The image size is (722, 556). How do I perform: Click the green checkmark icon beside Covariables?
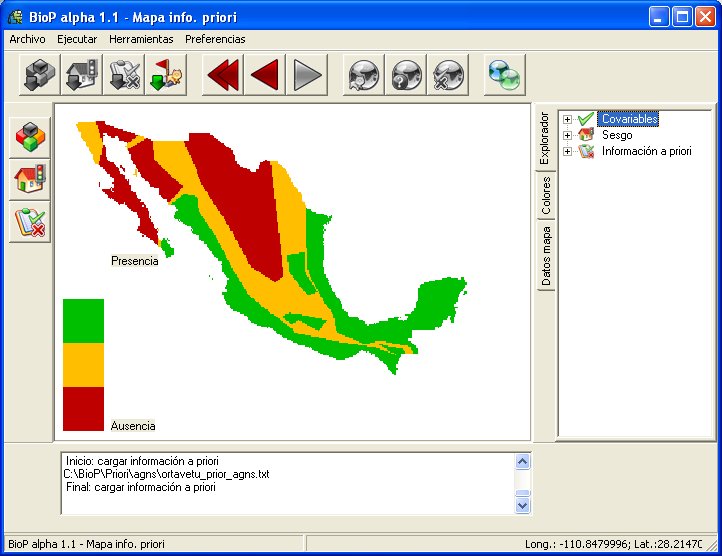[x=586, y=119]
